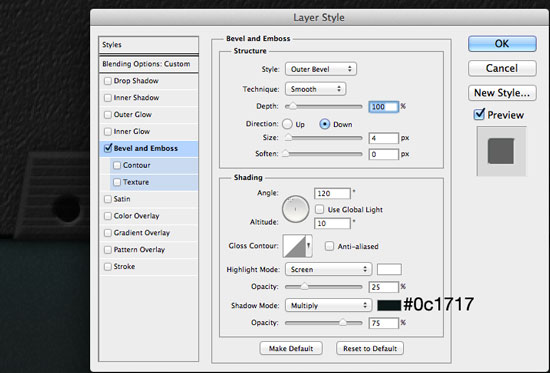
Task: Tick the Satin checkbox
Action: click(x=108, y=199)
